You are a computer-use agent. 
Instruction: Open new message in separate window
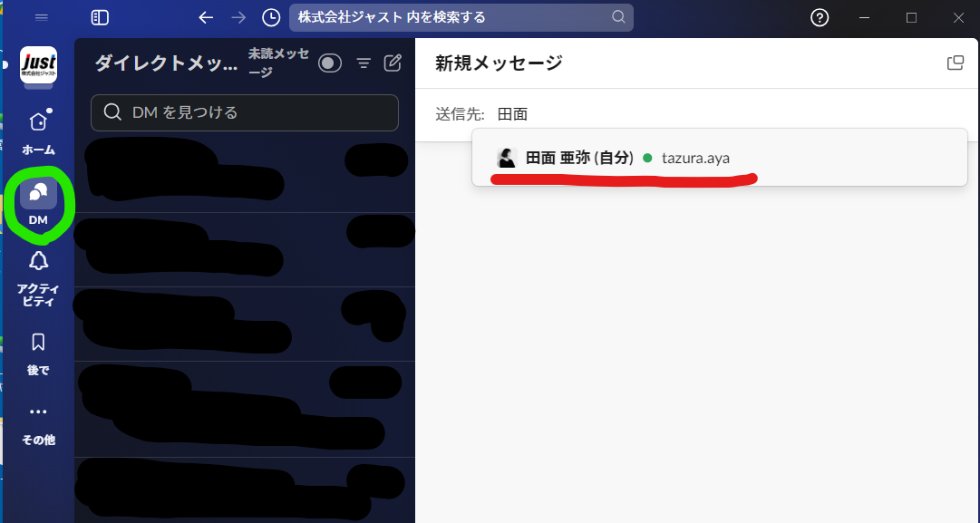955,63
